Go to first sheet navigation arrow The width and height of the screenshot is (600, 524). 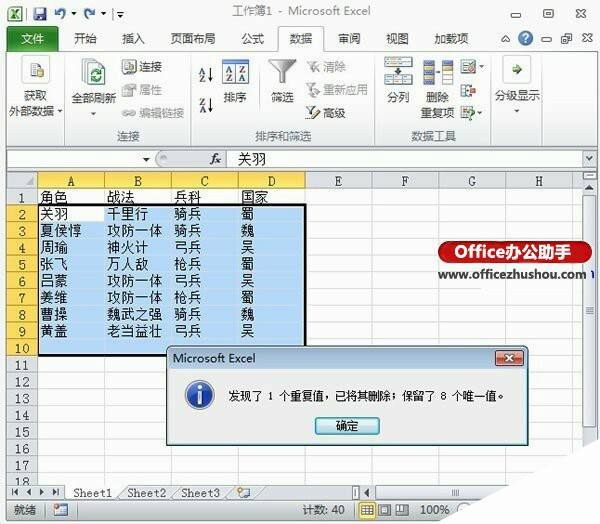tap(15, 492)
